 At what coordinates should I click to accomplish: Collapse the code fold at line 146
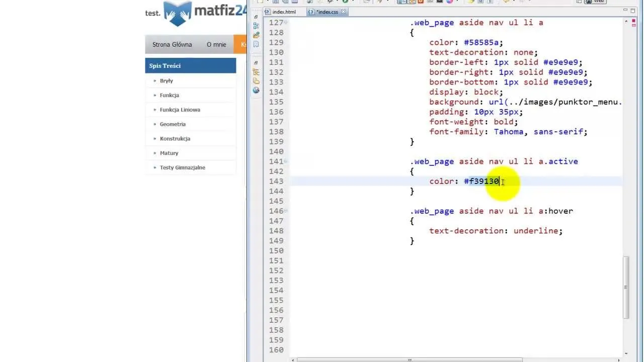click(286, 211)
